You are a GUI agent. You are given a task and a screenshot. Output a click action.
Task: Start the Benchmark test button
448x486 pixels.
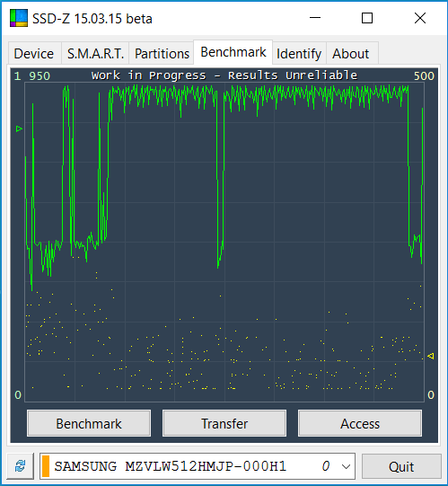point(89,423)
